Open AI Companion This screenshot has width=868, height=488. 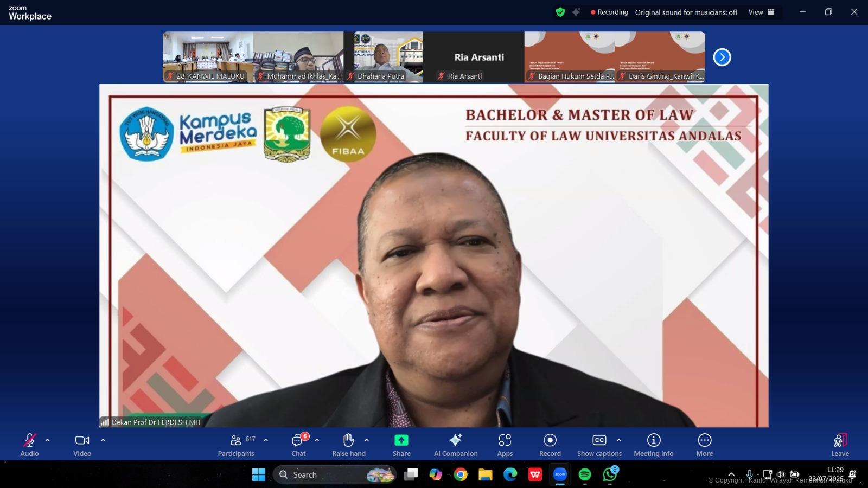coord(456,445)
